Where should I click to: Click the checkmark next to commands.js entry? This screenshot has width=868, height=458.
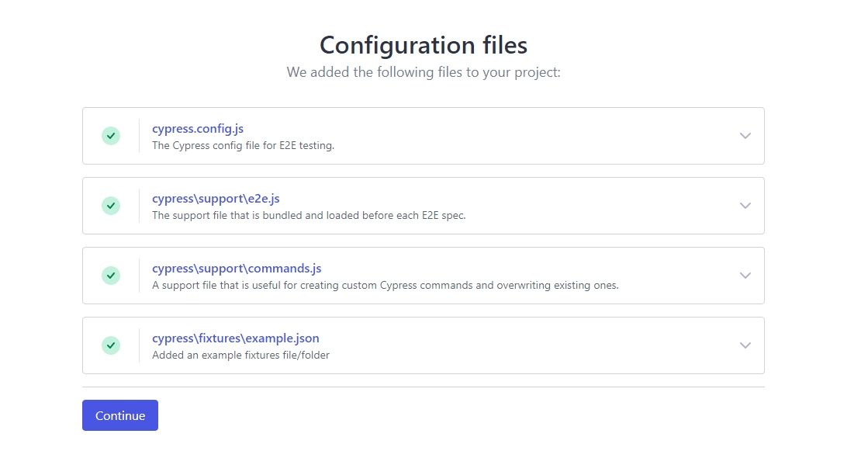point(111,275)
